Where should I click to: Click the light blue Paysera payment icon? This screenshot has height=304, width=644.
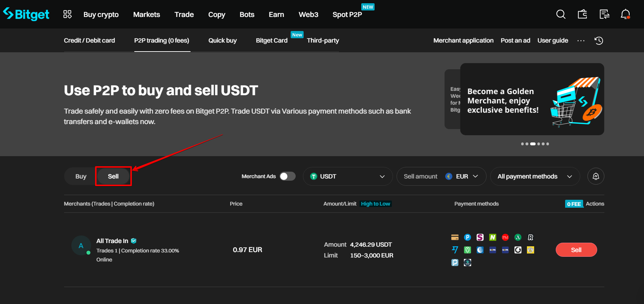point(455,263)
